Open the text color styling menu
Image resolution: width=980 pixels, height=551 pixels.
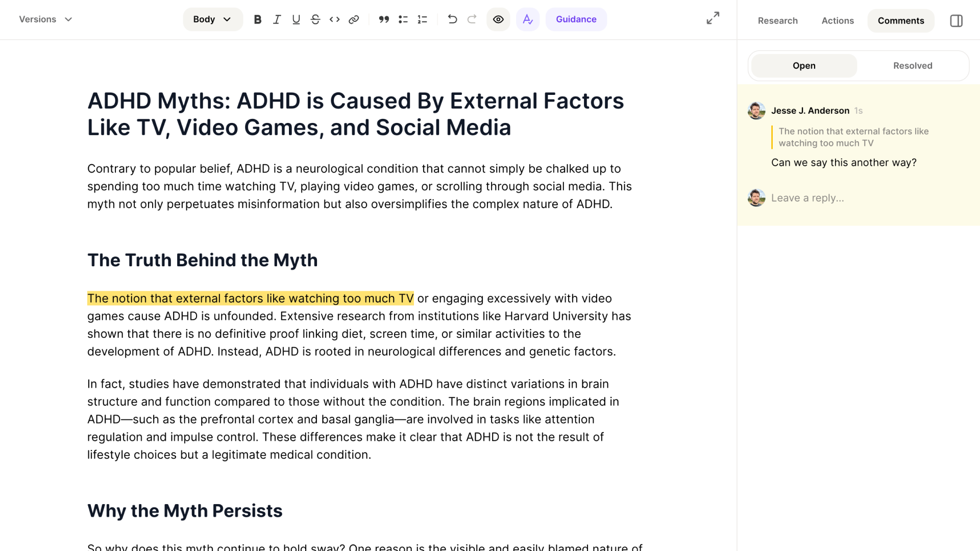coord(528,19)
